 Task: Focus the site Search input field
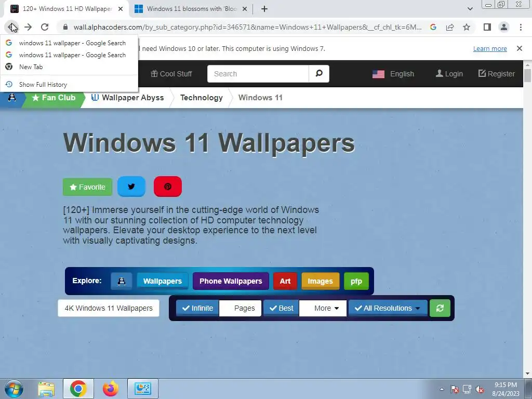pos(258,74)
